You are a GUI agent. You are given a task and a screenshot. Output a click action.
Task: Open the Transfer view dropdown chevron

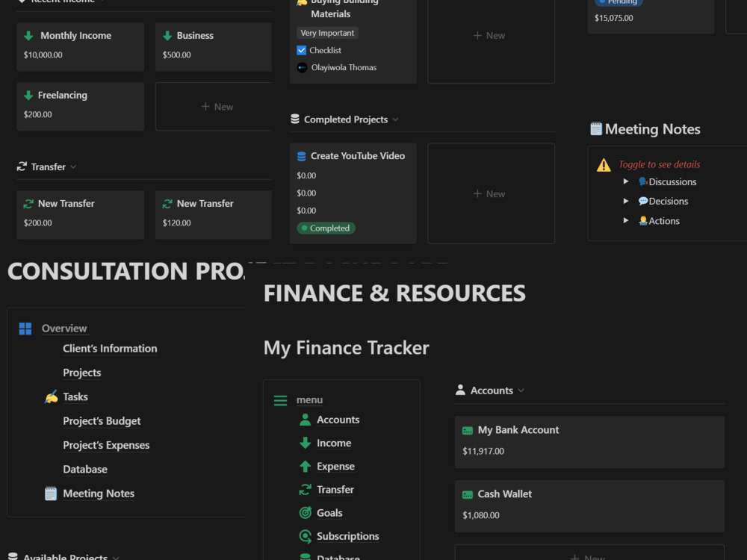[73, 167]
